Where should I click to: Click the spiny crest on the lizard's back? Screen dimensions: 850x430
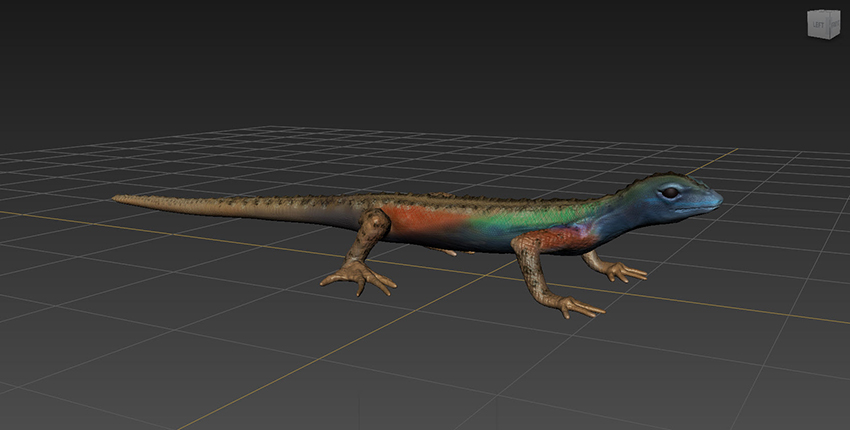[420, 194]
